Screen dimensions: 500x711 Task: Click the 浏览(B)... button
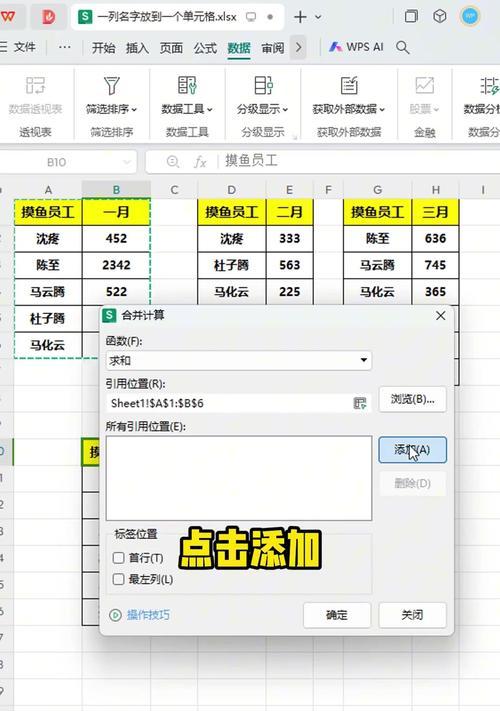pos(413,399)
